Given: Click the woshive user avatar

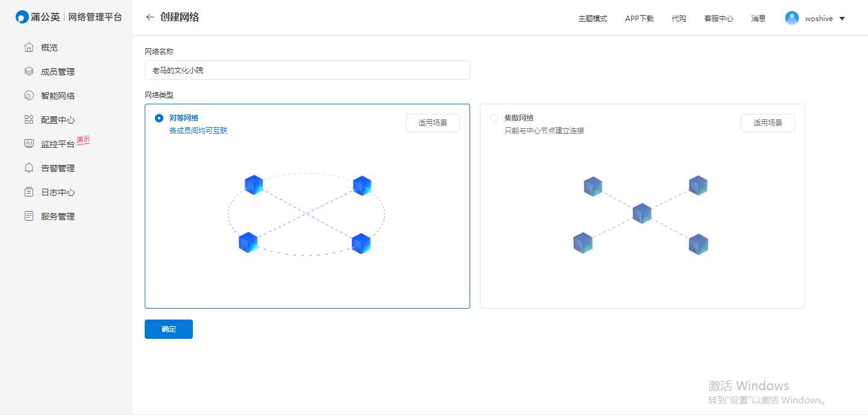Looking at the screenshot, I should (791, 18).
